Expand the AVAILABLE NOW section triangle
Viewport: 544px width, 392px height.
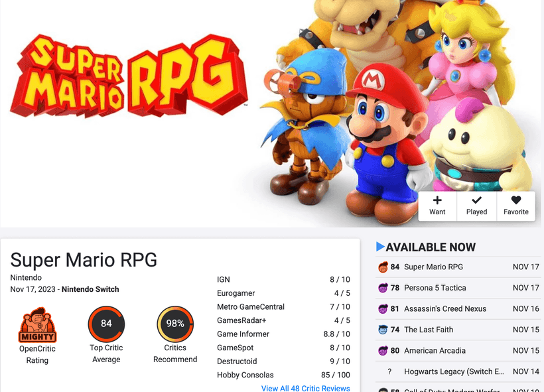tap(380, 247)
